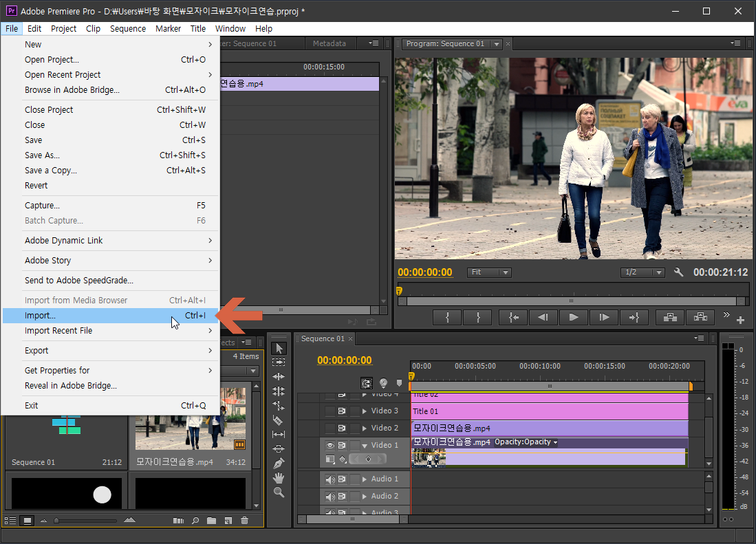Select the Ripple Edit tool
Screen dimensions: 756x544
(279, 376)
